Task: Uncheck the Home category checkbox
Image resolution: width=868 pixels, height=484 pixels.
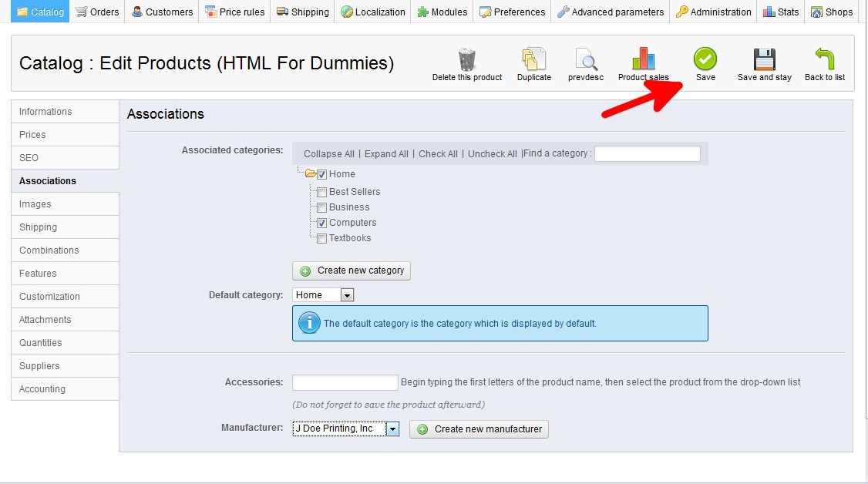Action: pos(321,174)
